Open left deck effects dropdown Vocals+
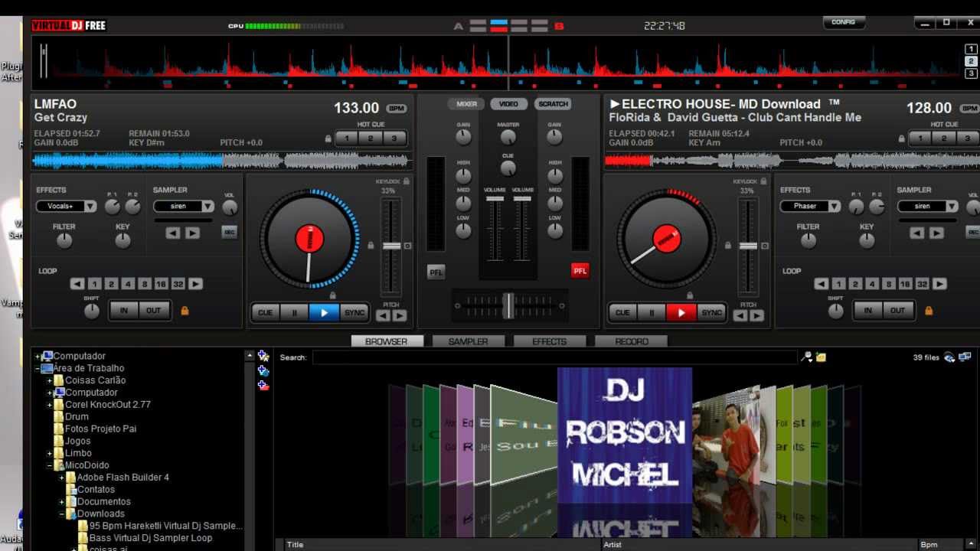The height and width of the screenshot is (551, 980). pyautogui.click(x=66, y=207)
